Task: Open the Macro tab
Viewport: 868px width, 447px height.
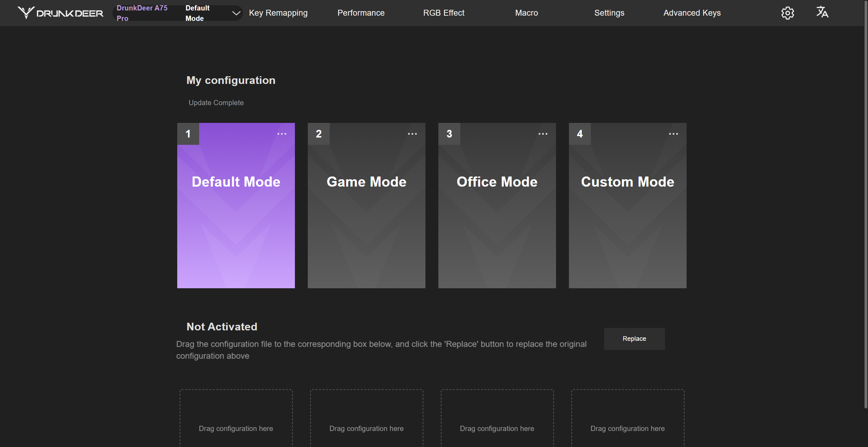Action: tap(526, 13)
